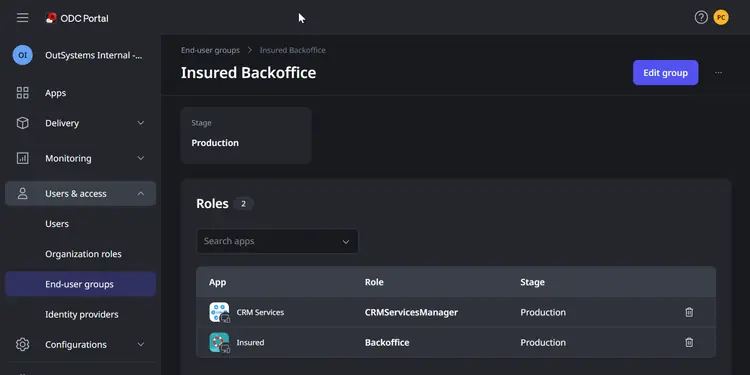Click Insured Backoffice breadcrumb item

pos(292,50)
